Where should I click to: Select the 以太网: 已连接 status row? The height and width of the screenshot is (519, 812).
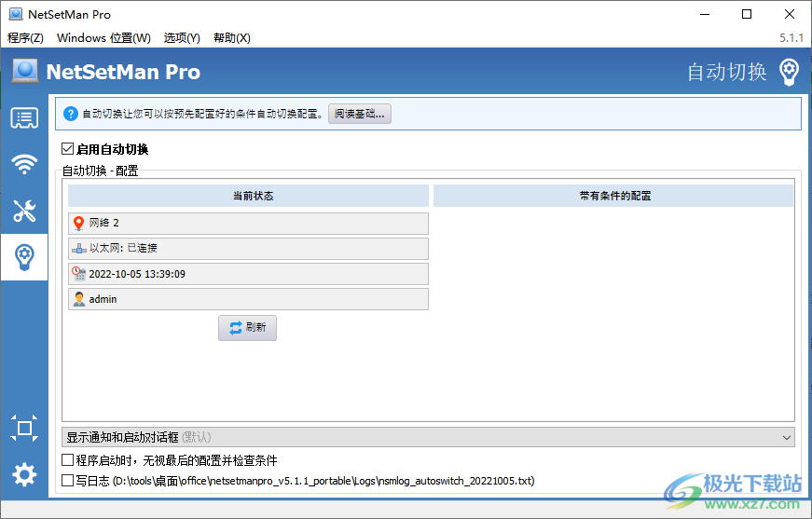point(248,249)
